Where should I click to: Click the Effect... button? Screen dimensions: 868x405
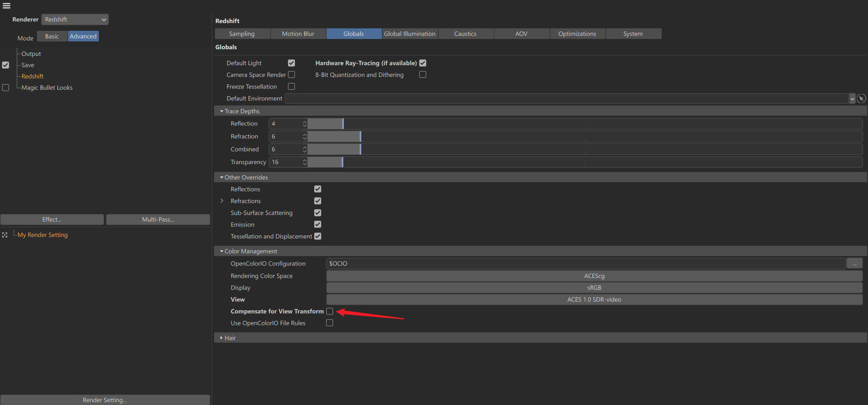(52, 220)
